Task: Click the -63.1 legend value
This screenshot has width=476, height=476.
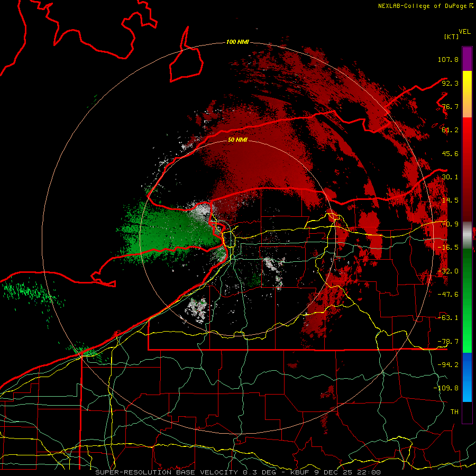Action: point(448,318)
